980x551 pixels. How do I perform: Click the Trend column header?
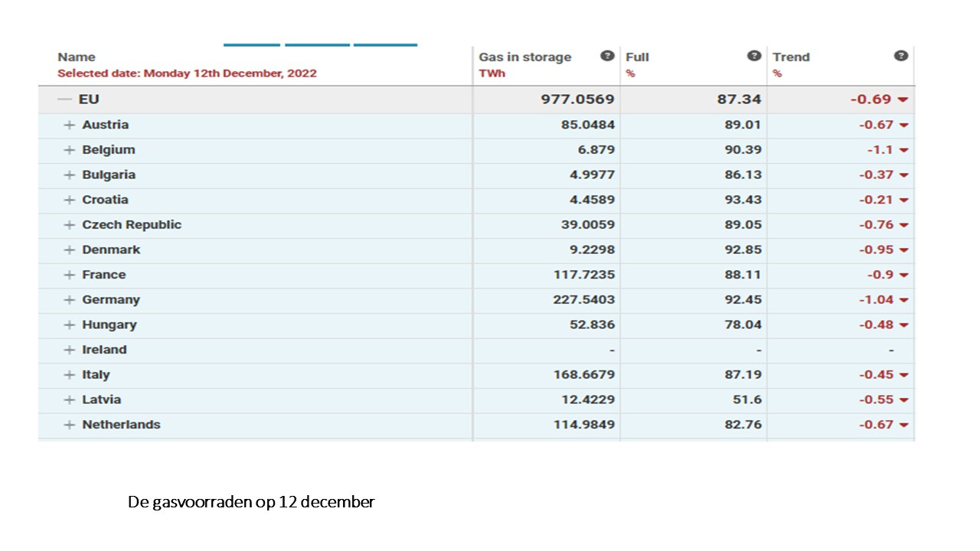pos(791,57)
